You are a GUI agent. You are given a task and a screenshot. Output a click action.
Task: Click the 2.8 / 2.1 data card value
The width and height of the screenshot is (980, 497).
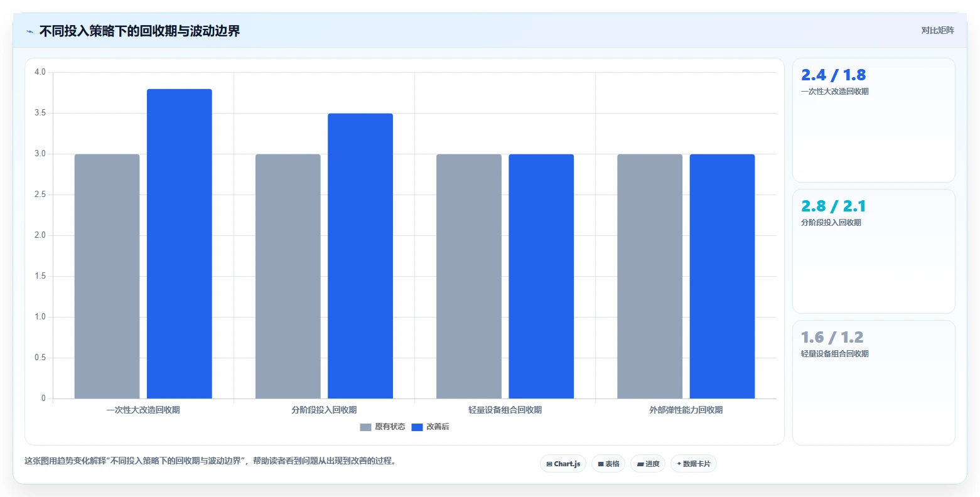pyautogui.click(x=833, y=206)
